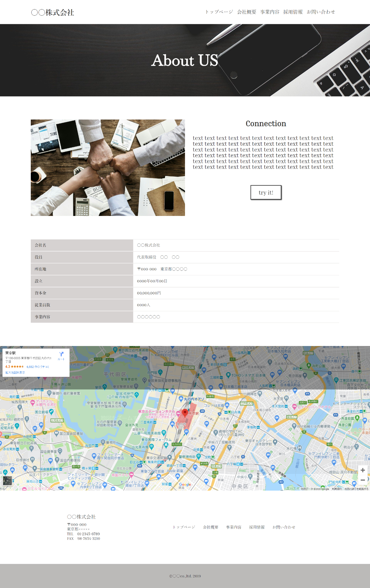370x588 pixels.
Task: Click the red Tokyo Station map pin
Action: pyautogui.click(x=185, y=412)
